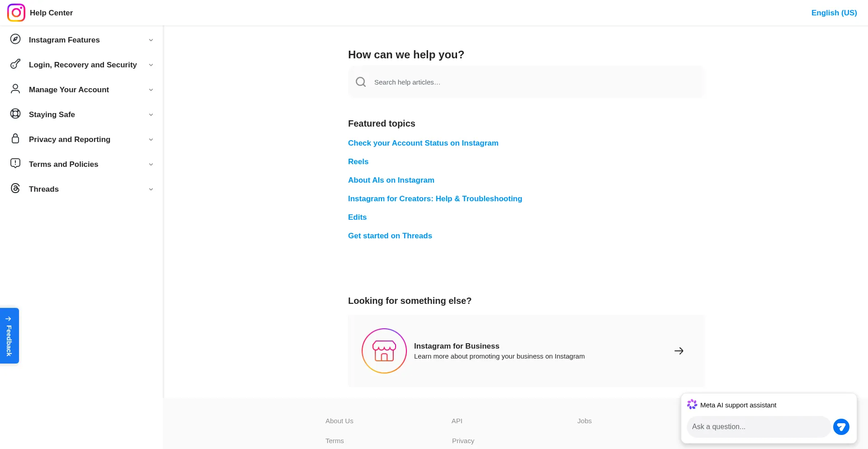Open Get started on Threads link
This screenshot has height=449, width=868.
tap(390, 236)
